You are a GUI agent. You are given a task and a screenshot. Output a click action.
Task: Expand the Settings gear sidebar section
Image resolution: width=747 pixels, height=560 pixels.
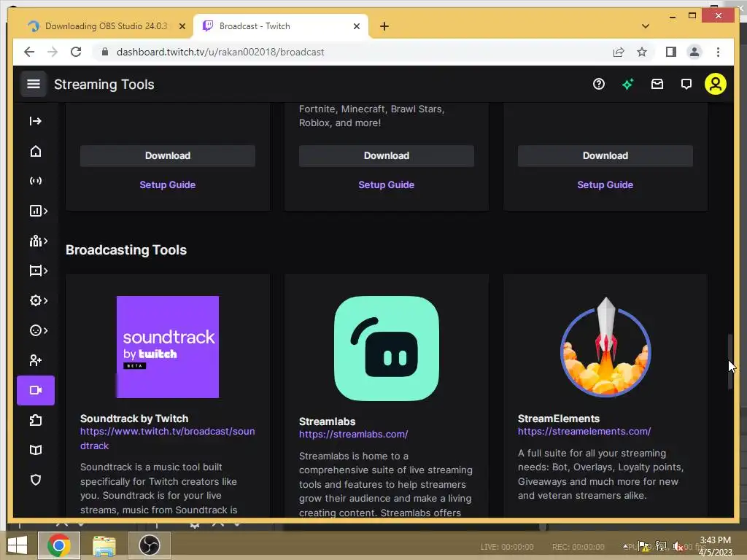point(38,300)
